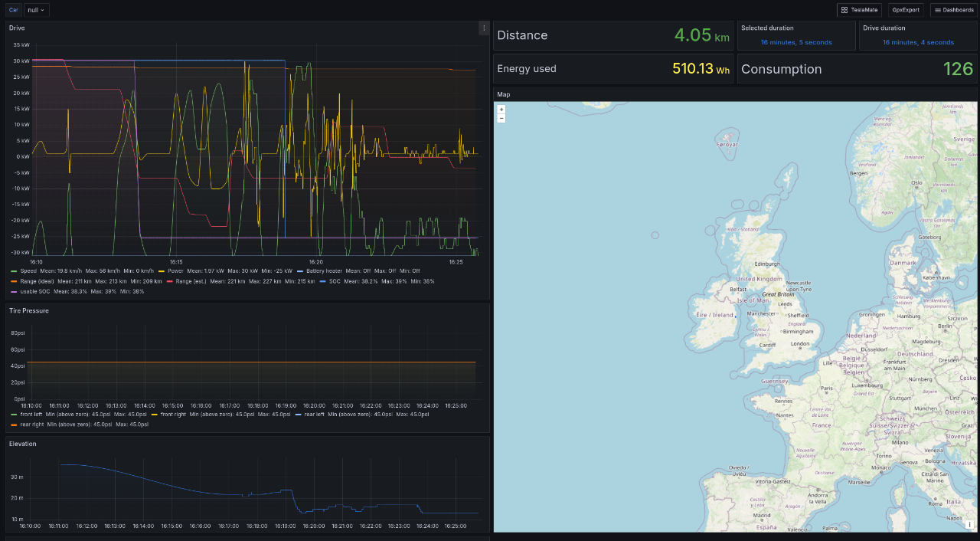Open the Drive panel three-dot menu
This screenshot has height=541, width=980.
pyautogui.click(x=483, y=28)
